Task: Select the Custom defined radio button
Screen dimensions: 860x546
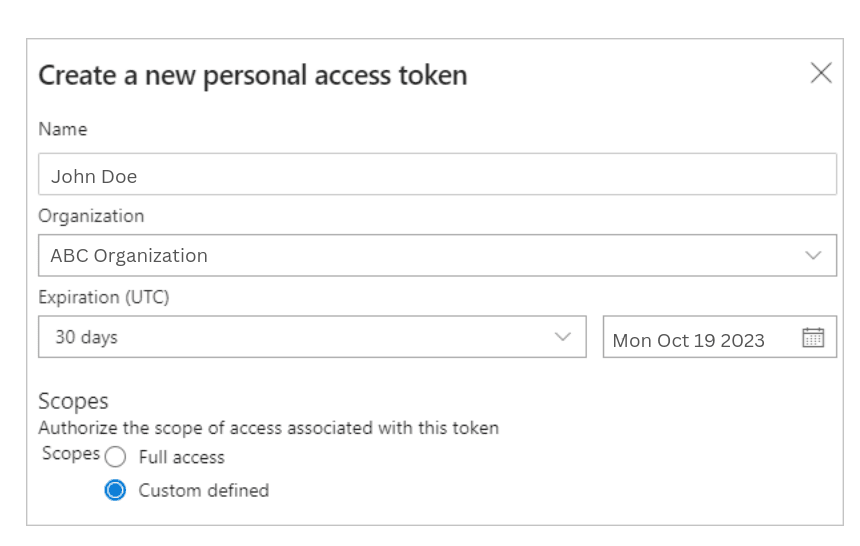Action: coord(115,490)
